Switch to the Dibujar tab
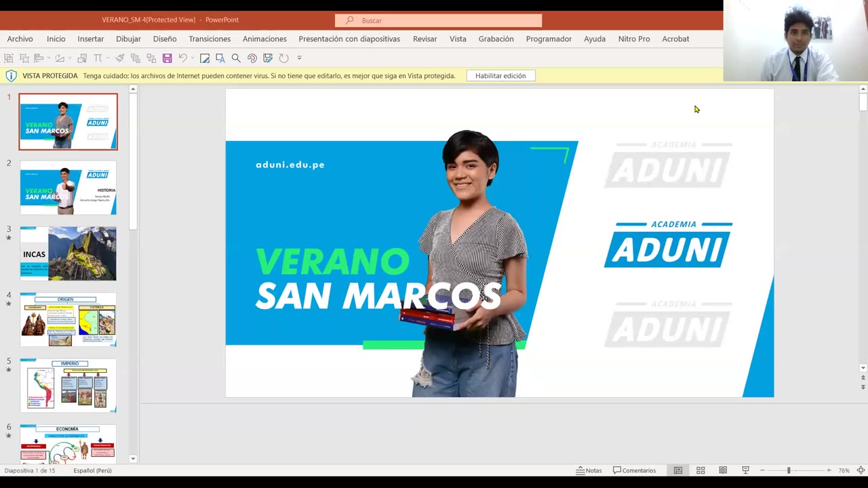Viewport: 868px width, 488px height. tap(128, 39)
